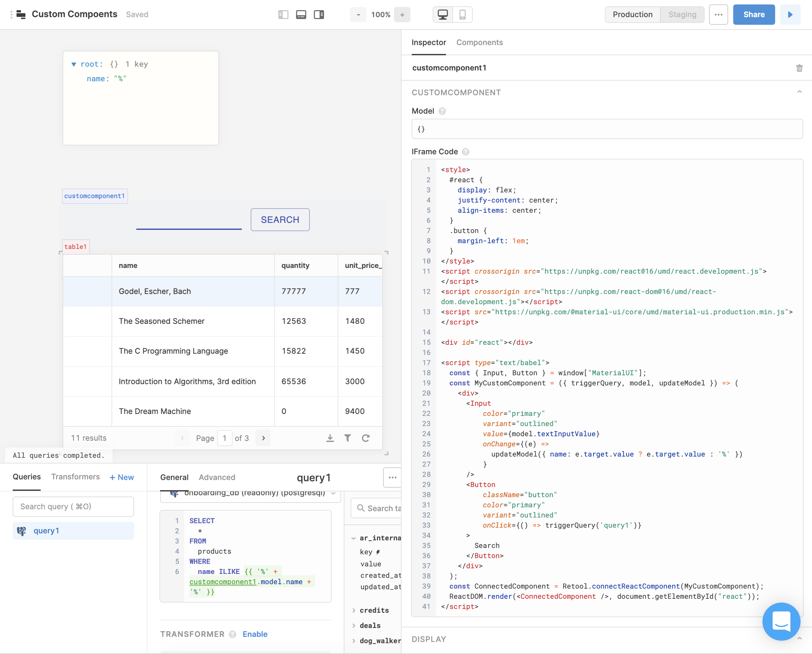Switch to mobile layout view
The height and width of the screenshot is (654, 812).
(x=462, y=15)
